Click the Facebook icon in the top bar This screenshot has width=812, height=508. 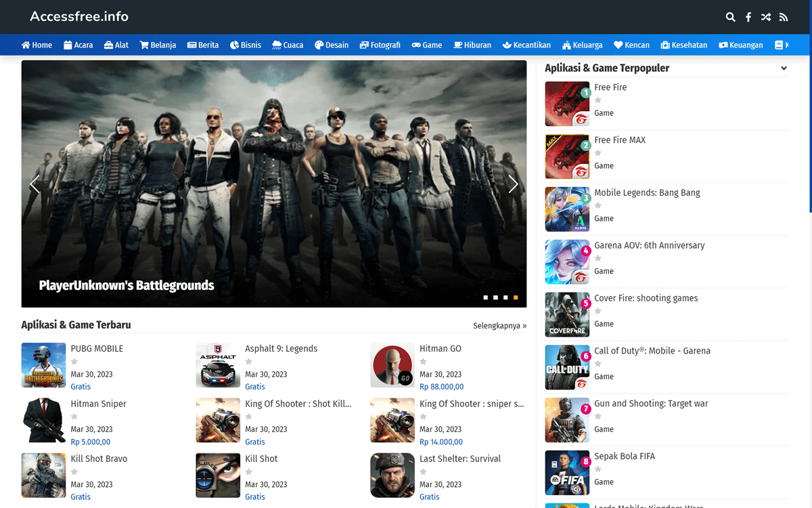[748, 17]
